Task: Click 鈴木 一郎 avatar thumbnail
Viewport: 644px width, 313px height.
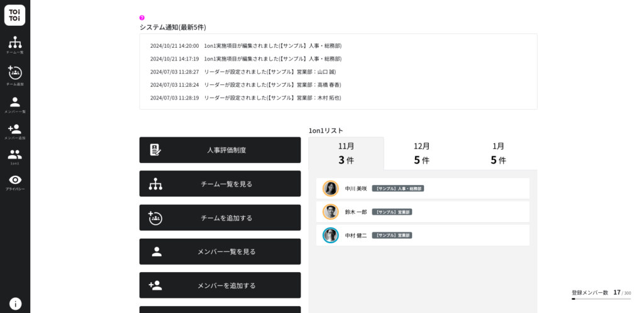Action: pos(331,212)
